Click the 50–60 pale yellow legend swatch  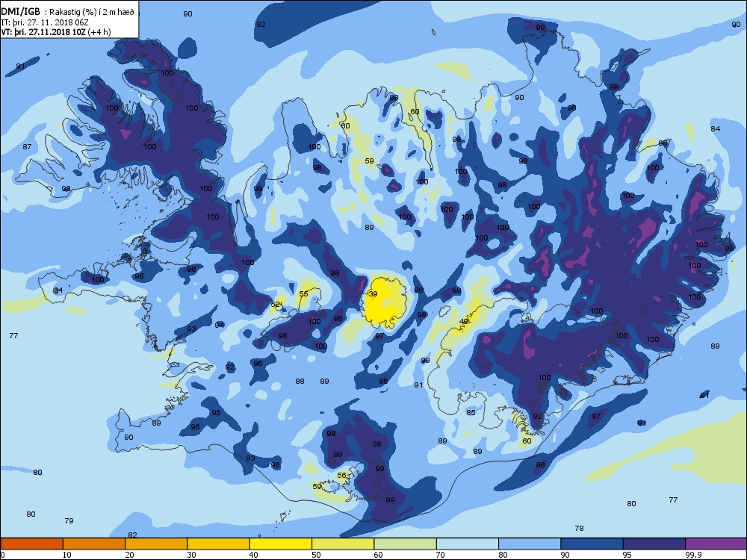(x=343, y=544)
